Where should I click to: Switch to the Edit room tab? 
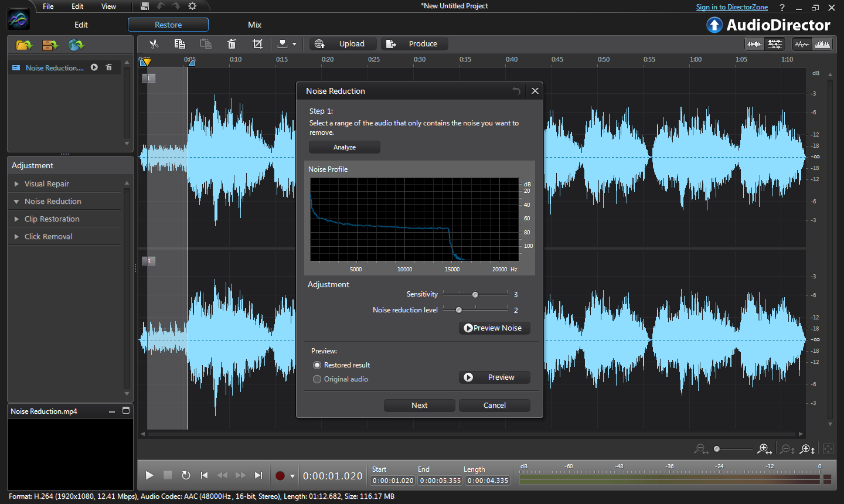click(81, 25)
